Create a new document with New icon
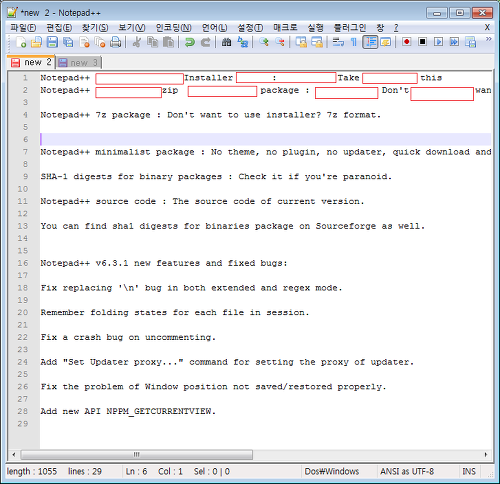 tap(21, 42)
